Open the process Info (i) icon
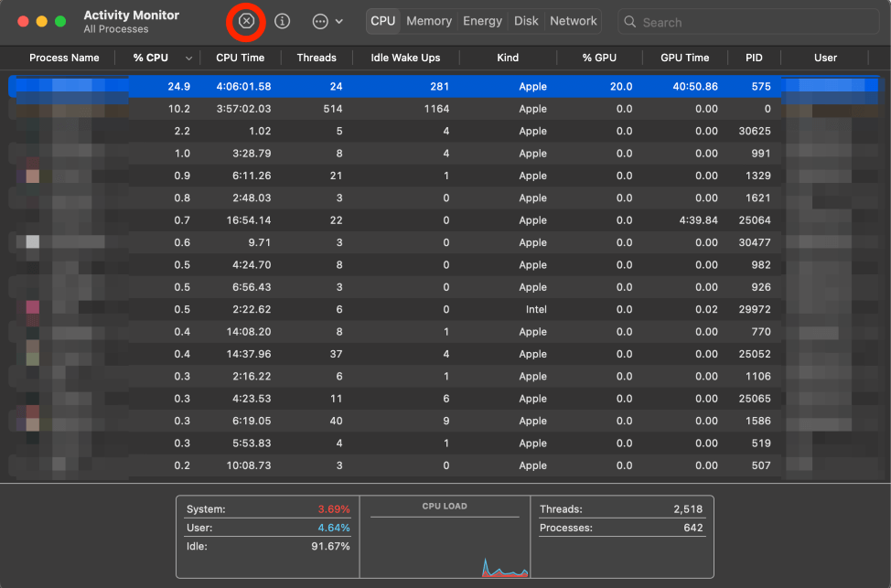Image resolution: width=891 pixels, height=588 pixels. pos(283,21)
